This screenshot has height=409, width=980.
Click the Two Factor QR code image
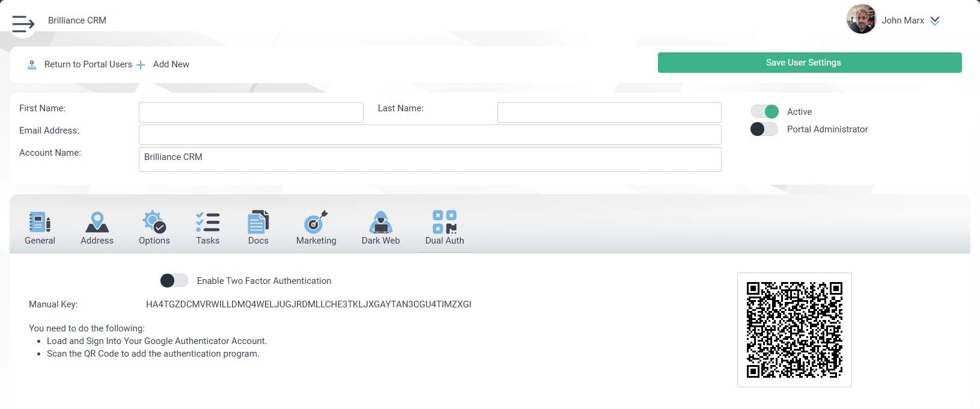pyautogui.click(x=794, y=330)
